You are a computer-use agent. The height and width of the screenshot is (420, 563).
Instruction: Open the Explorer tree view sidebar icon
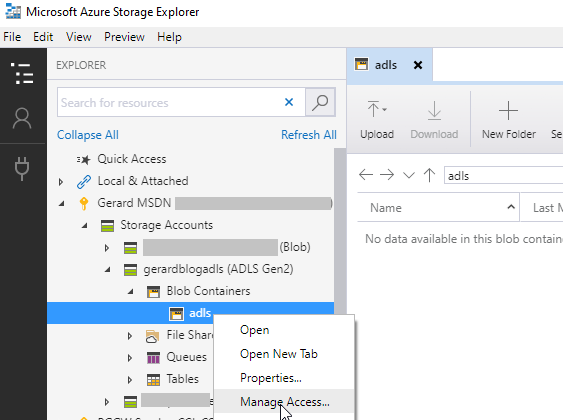click(22, 74)
